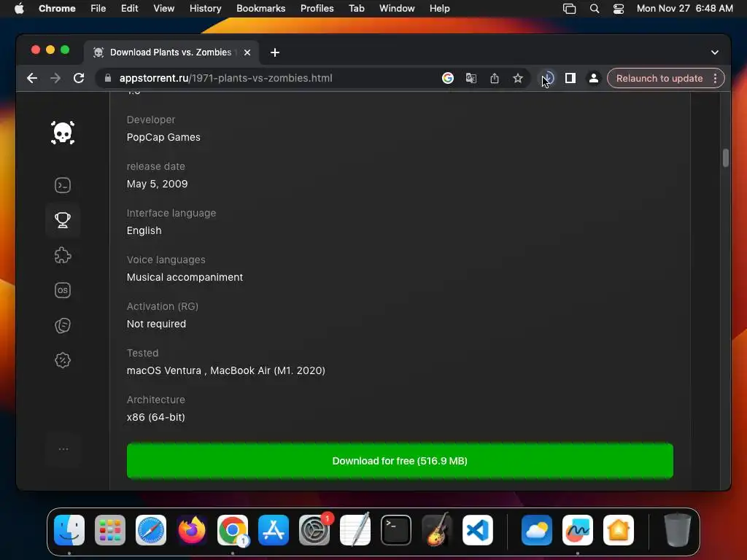Select the Download Plants vs. Zombies tab
This screenshot has width=747, height=560.
[171, 52]
